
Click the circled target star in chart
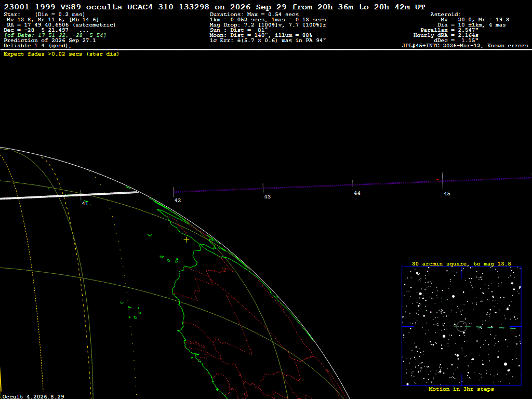[x=462, y=326]
